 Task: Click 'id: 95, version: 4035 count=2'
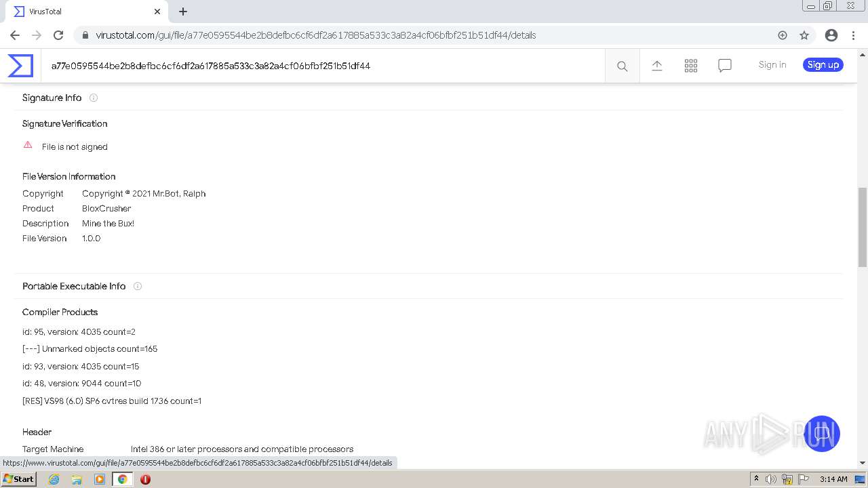(79, 331)
